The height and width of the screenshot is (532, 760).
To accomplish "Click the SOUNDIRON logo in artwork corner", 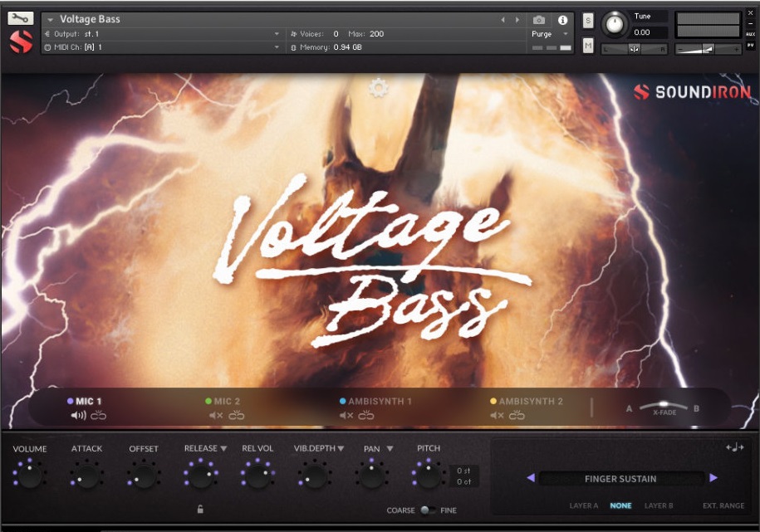I will click(x=692, y=91).
